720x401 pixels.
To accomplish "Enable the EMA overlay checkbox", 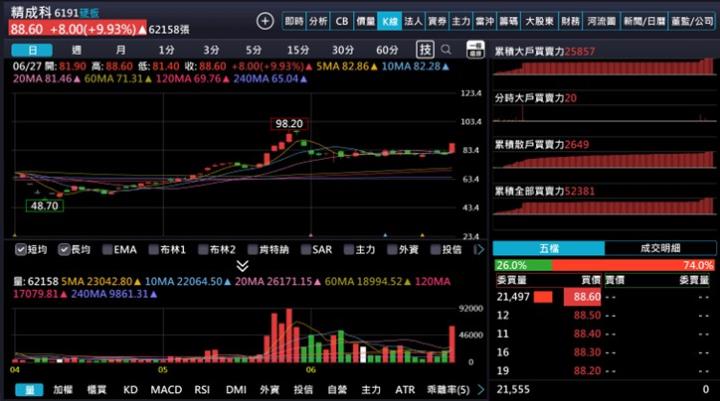I will (107, 249).
